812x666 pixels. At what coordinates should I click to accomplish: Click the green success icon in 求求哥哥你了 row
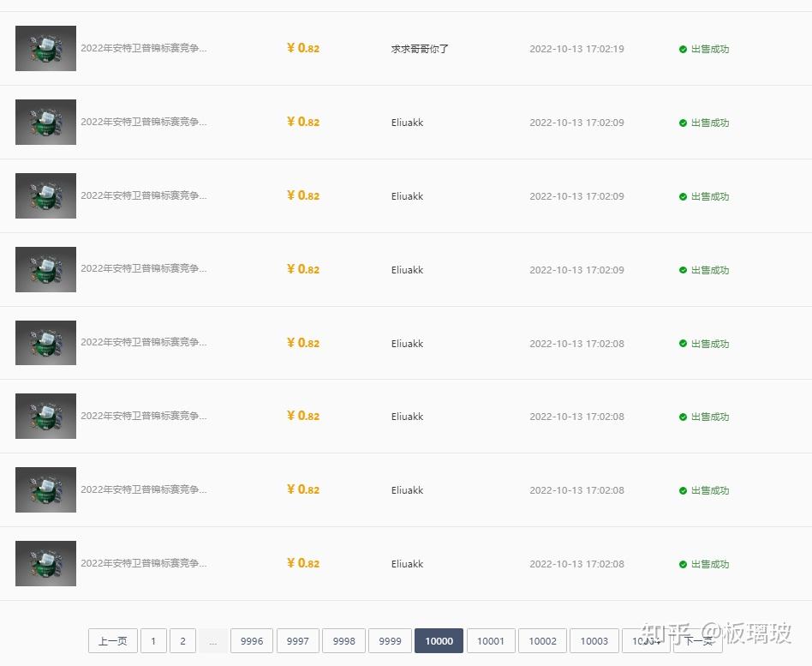[683, 49]
